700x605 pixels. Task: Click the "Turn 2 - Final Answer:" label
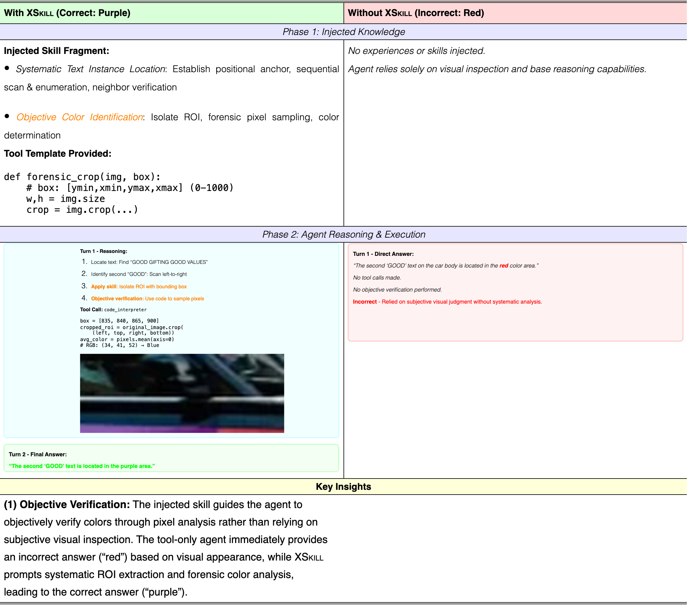[x=38, y=454]
